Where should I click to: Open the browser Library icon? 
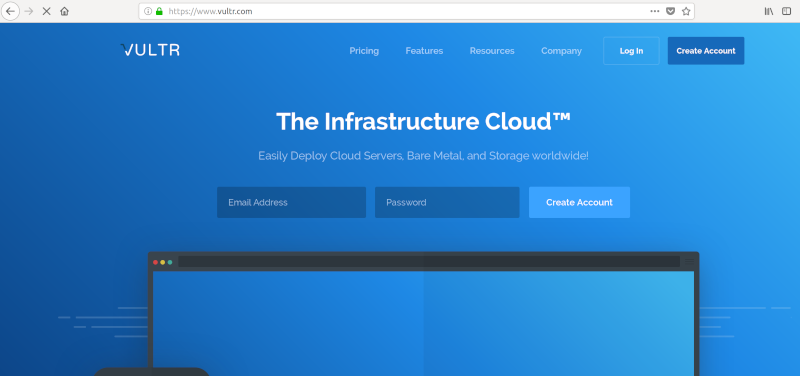pyautogui.click(x=769, y=11)
